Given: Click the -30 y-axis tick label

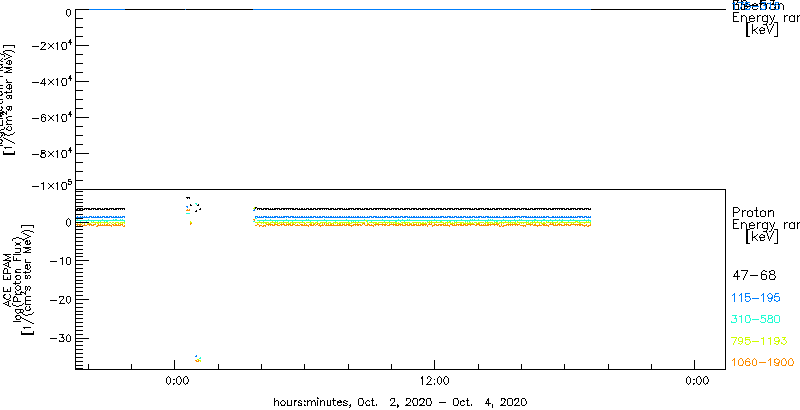Looking at the screenshot, I should (59, 338).
